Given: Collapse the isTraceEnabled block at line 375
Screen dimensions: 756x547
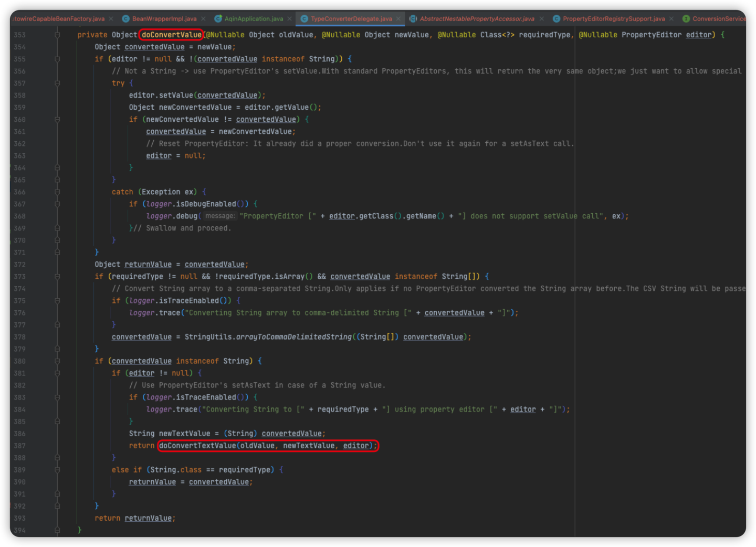Looking at the screenshot, I should coord(57,301).
